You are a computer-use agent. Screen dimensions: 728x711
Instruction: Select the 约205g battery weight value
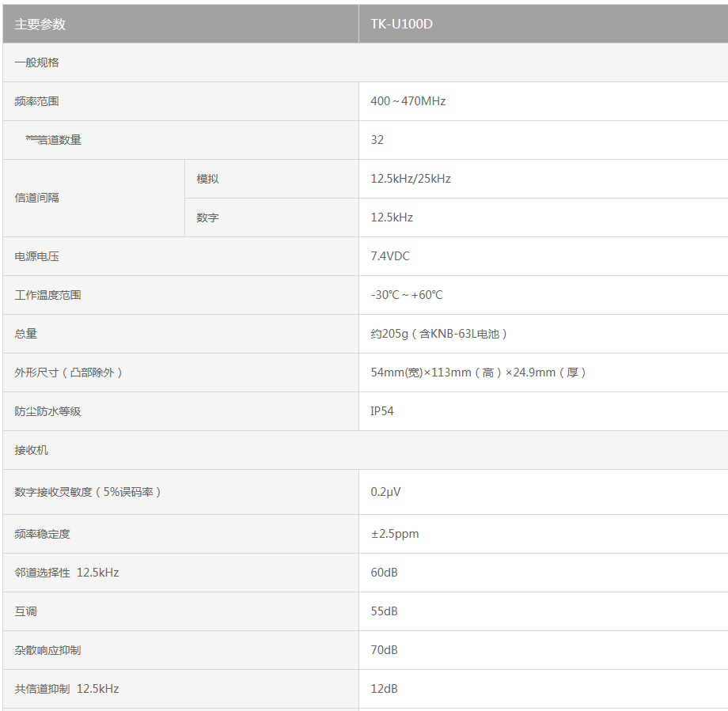[438, 334]
